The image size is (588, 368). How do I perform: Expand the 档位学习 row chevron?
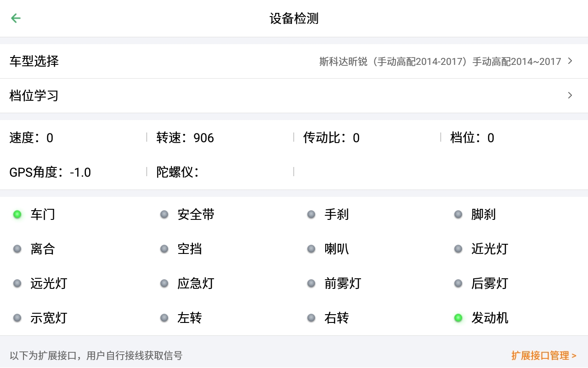[x=570, y=95]
